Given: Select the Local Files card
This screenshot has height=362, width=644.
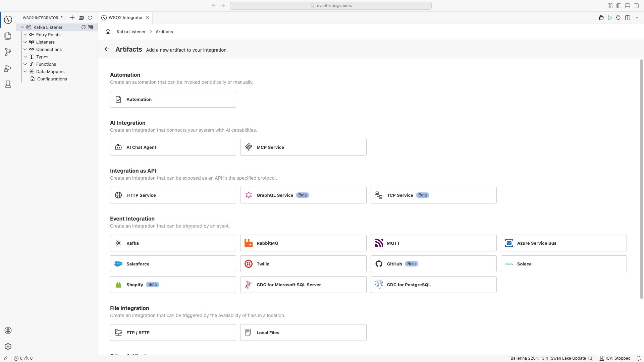Looking at the screenshot, I should [303, 333].
